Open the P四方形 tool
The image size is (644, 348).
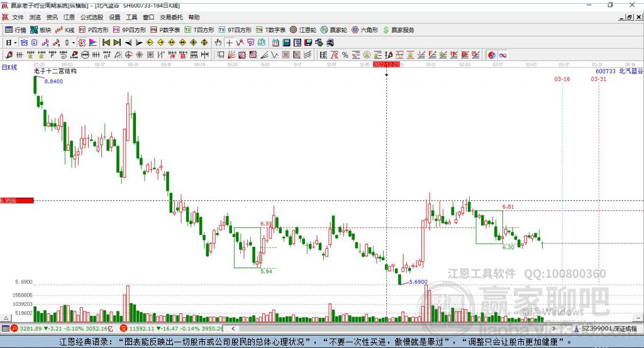94,30
